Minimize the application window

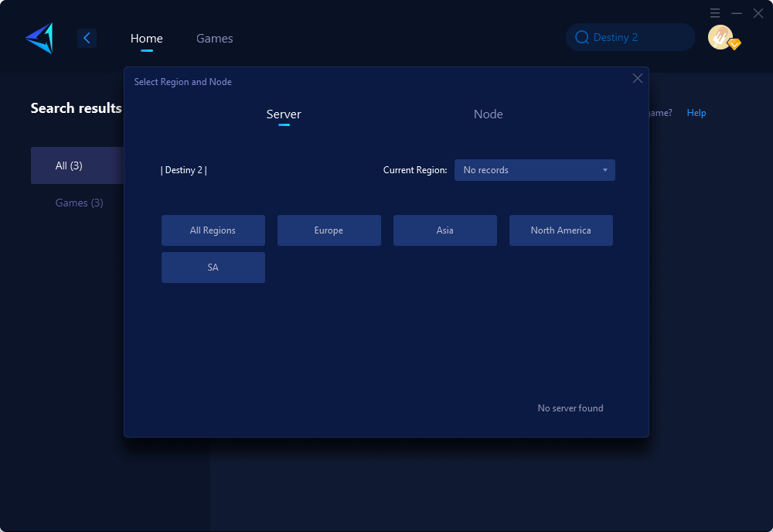click(737, 13)
